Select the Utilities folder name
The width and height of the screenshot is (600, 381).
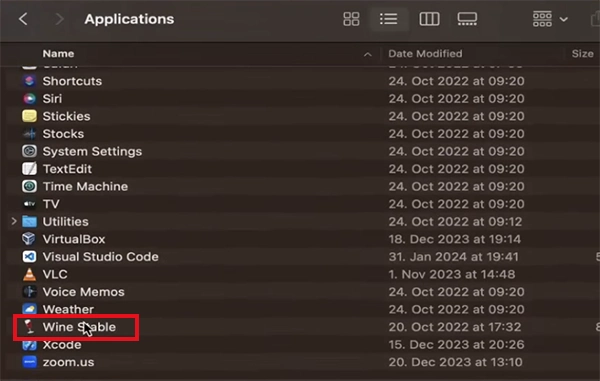(65, 221)
